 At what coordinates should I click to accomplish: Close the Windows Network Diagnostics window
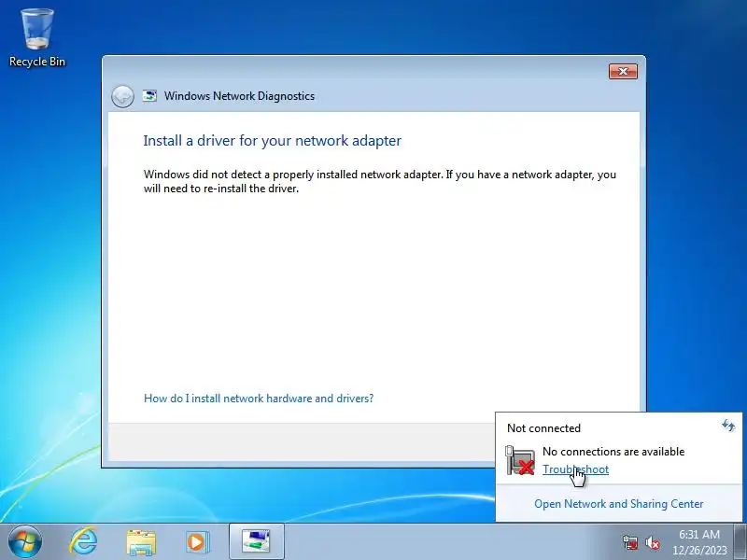(x=623, y=72)
